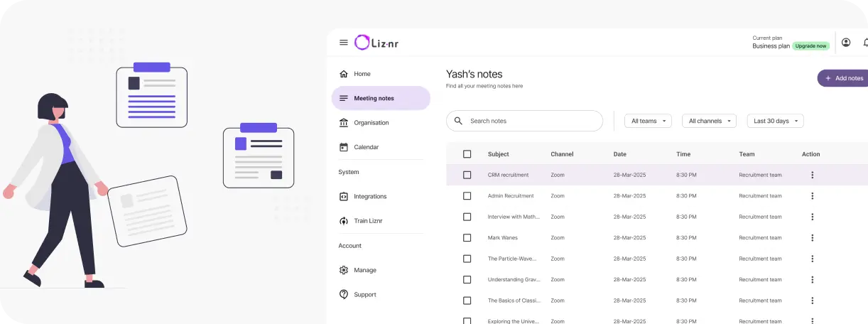868x324 pixels.
Task: Check the CRM recruitment row checkbox
Action: [x=467, y=175]
